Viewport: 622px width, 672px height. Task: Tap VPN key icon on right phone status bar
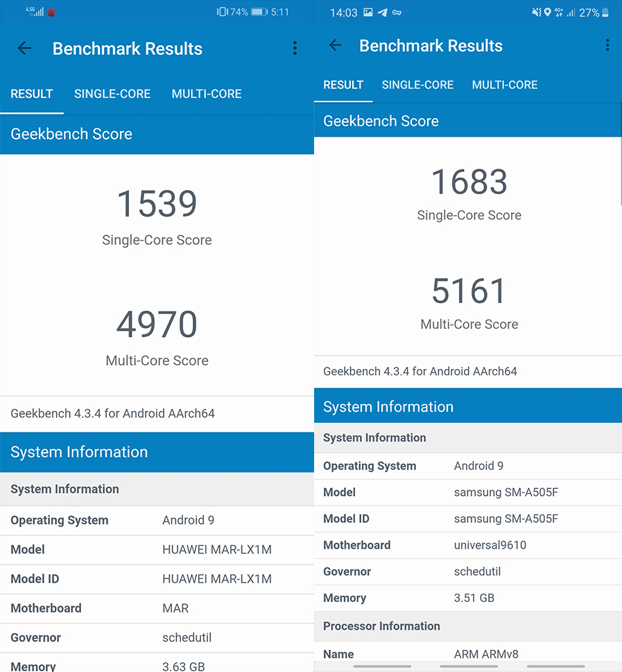(397, 12)
